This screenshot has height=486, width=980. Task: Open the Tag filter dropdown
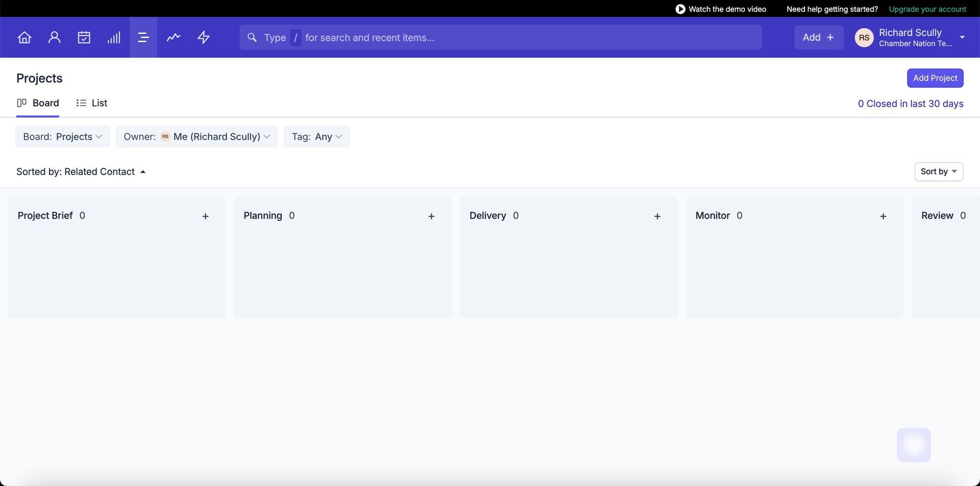(316, 137)
